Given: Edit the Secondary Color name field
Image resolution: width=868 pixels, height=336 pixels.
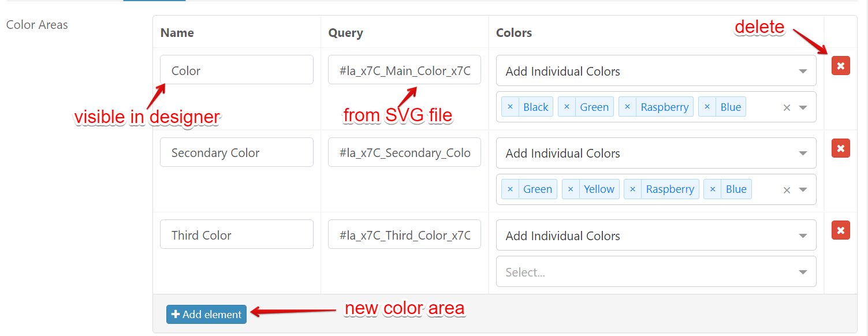Looking at the screenshot, I should 236,152.
